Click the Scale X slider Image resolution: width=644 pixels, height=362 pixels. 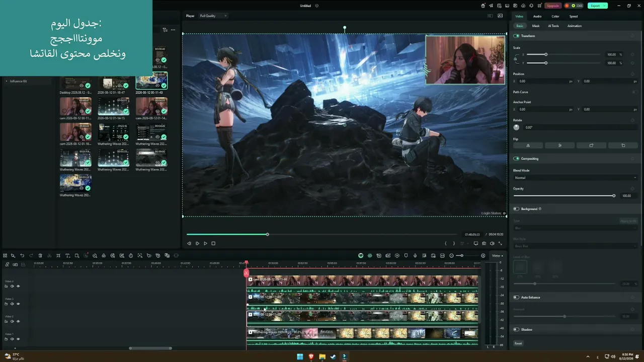click(563, 54)
